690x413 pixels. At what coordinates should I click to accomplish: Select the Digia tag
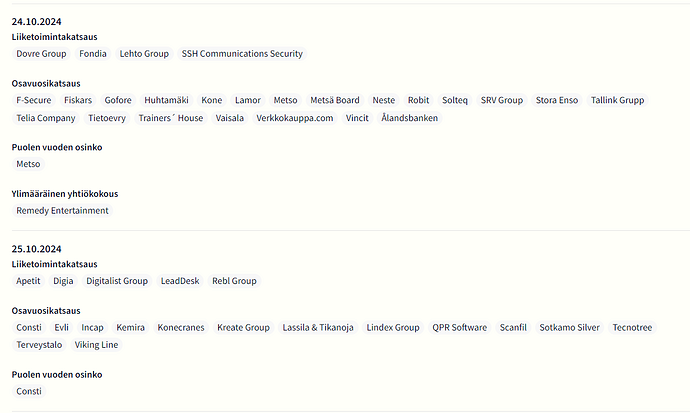pos(63,281)
